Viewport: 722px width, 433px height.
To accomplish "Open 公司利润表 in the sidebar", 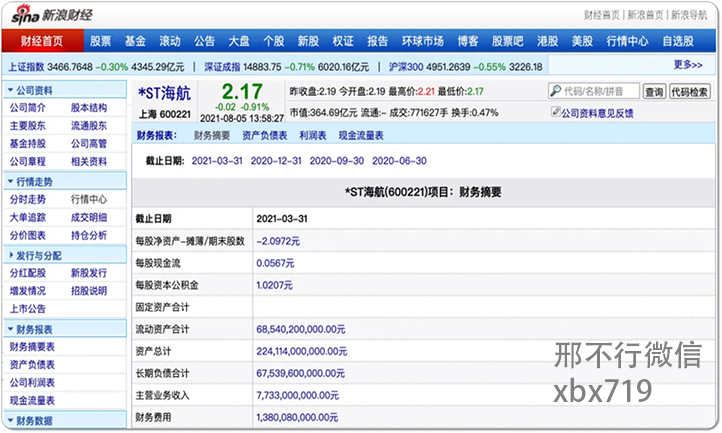I will click(x=32, y=382).
